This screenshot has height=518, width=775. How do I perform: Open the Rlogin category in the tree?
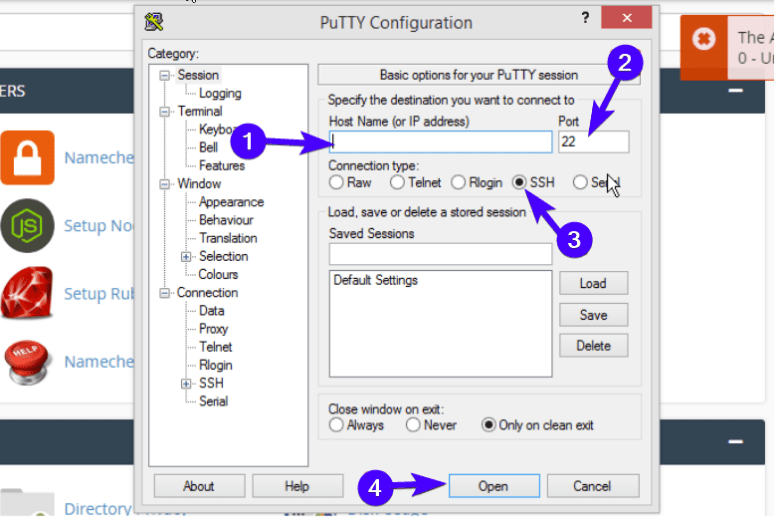click(215, 365)
